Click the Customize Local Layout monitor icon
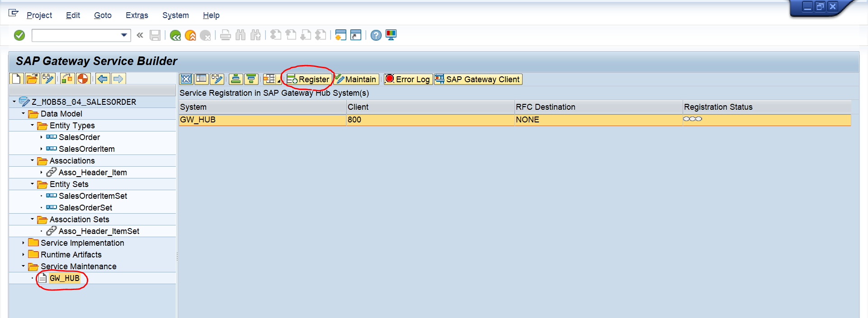Viewport: 868px width, 318px height. coord(391,35)
